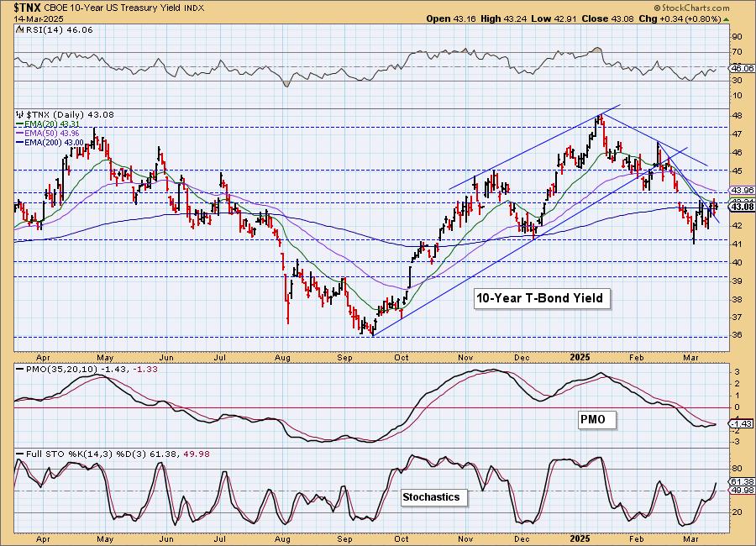
Task: Click the 'EMA(20) 43.31' legend entry
Action: pos(52,124)
